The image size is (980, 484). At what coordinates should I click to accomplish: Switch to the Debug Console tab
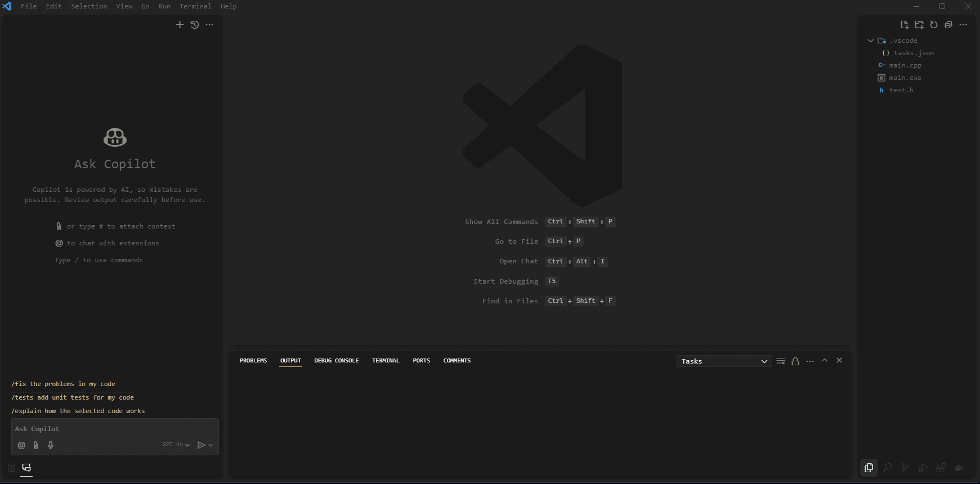click(x=337, y=361)
